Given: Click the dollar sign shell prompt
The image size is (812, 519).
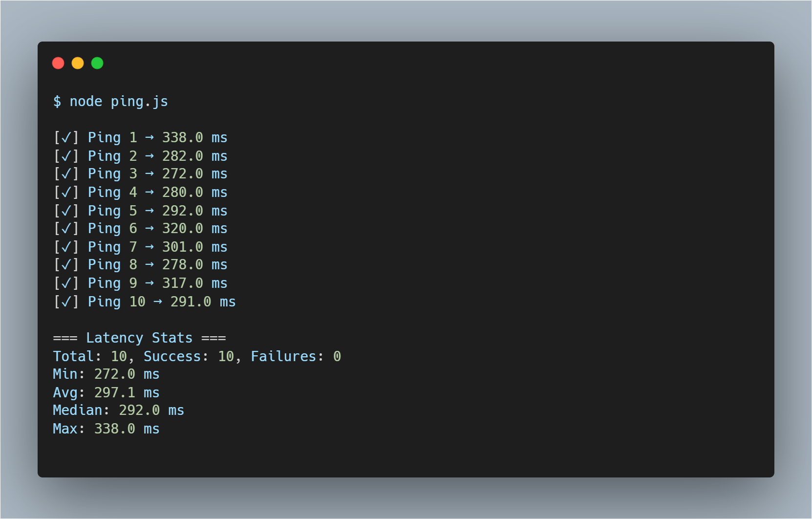Looking at the screenshot, I should 57,102.
